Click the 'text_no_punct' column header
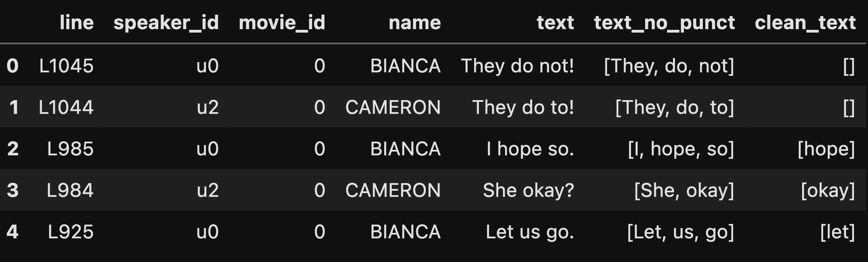868x262 pixels. point(664,23)
